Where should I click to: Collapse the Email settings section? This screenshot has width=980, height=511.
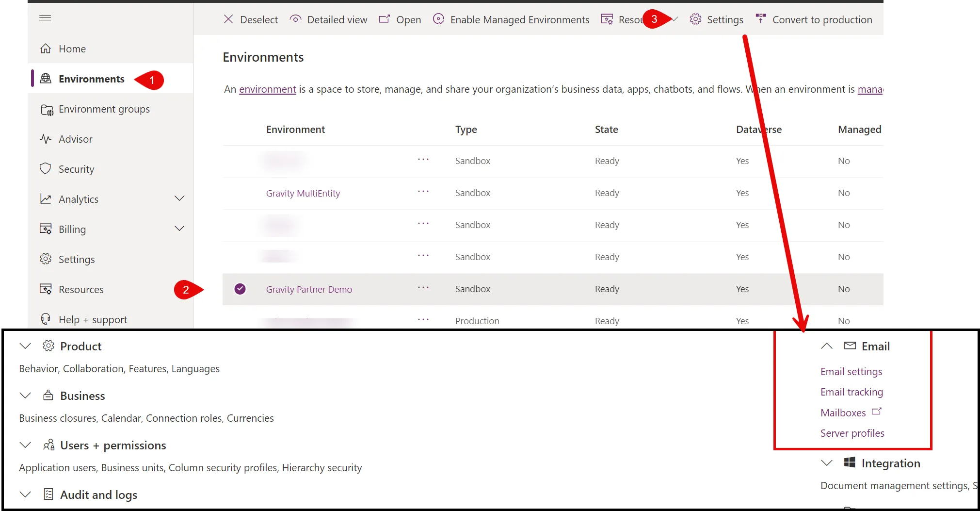[827, 346]
